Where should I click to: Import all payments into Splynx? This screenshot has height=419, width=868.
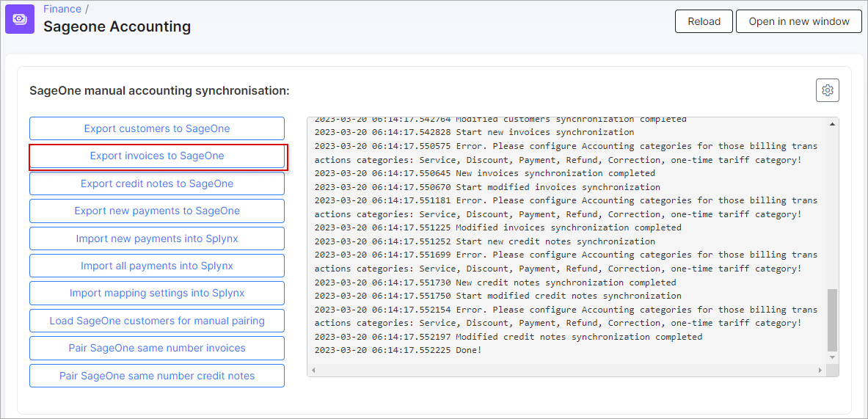(157, 266)
